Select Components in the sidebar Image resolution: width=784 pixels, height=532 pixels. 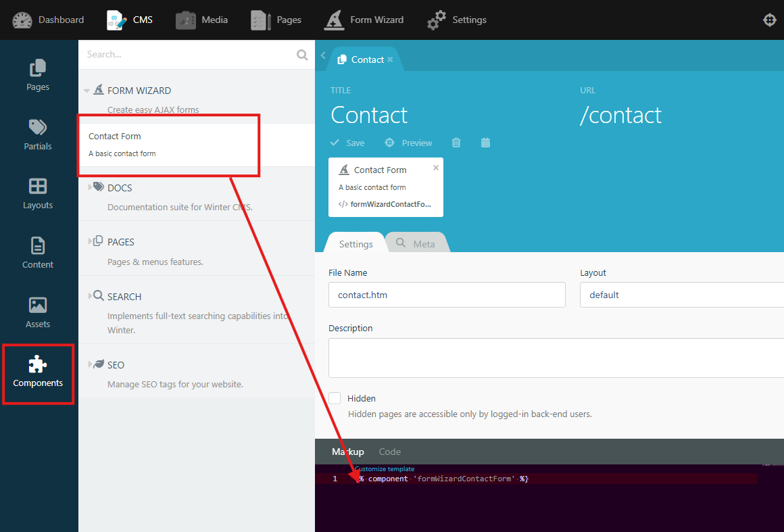(x=38, y=372)
